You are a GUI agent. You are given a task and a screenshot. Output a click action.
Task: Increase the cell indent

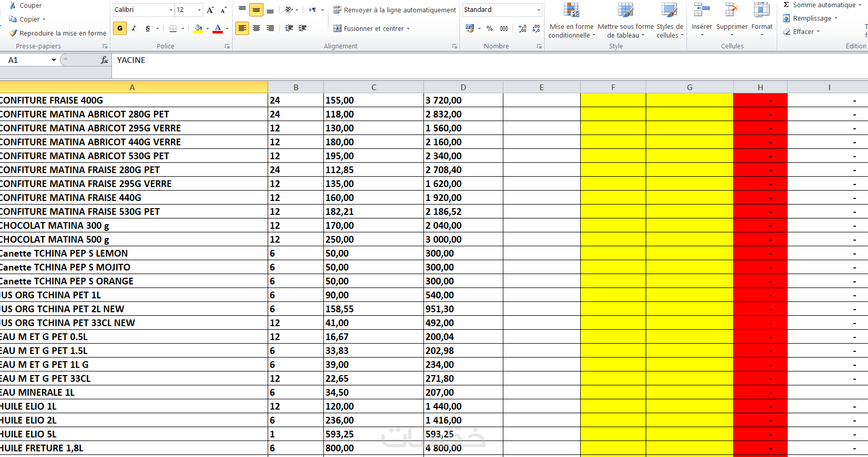click(x=303, y=28)
